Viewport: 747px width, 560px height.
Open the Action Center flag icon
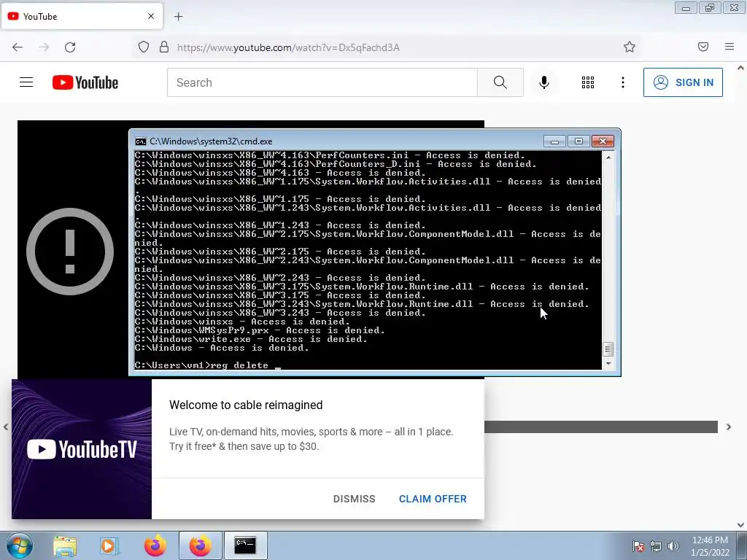click(x=638, y=546)
